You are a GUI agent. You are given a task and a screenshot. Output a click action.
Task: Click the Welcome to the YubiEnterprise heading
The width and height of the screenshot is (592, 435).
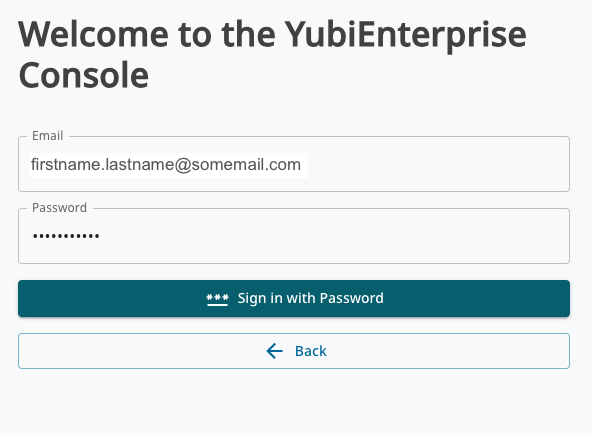pyautogui.click(x=272, y=35)
